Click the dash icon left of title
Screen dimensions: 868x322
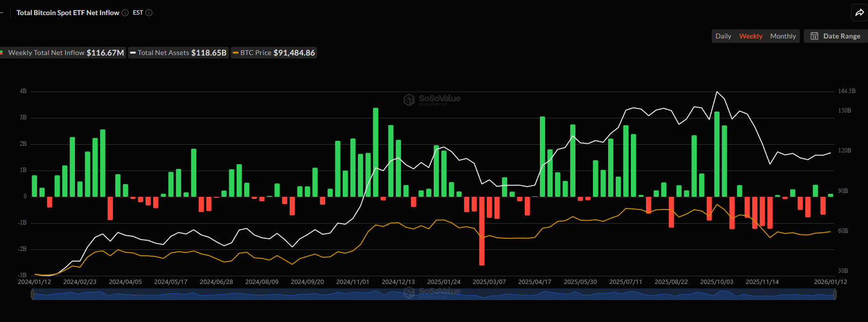coord(2,13)
